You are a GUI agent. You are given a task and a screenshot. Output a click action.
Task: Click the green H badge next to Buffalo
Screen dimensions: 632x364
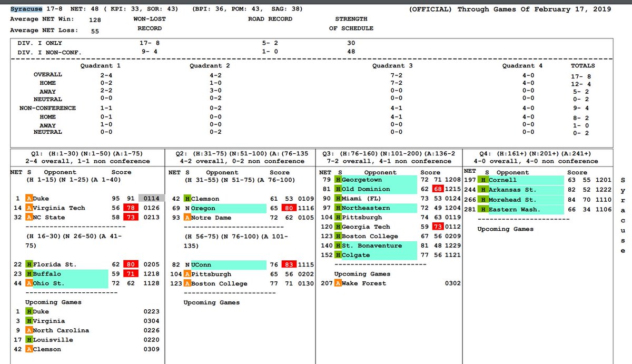point(29,274)
